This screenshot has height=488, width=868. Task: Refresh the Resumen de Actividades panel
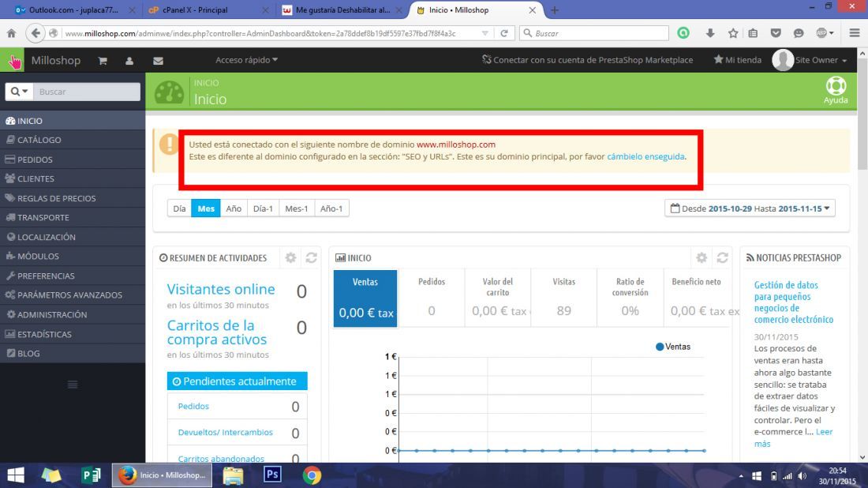(x=311, y=257)
